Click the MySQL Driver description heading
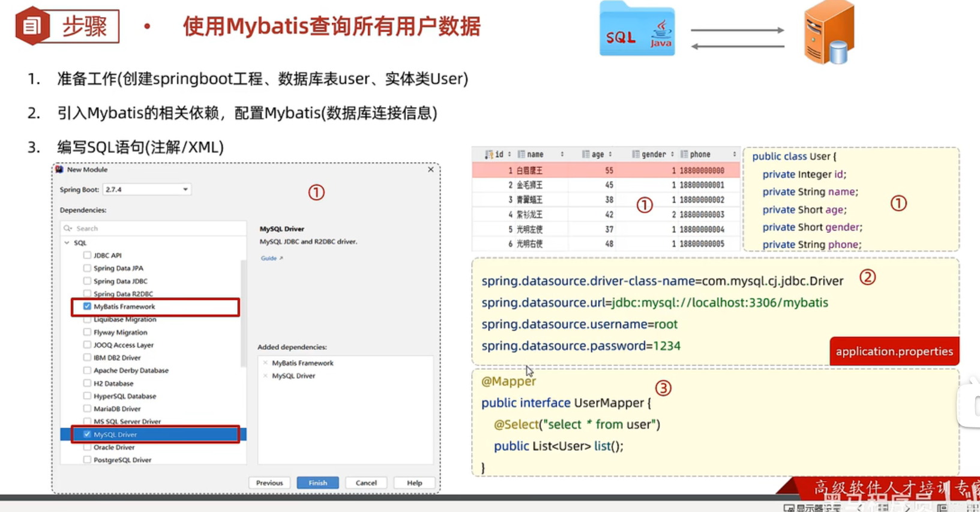980x512 pixels. point(281,229)
